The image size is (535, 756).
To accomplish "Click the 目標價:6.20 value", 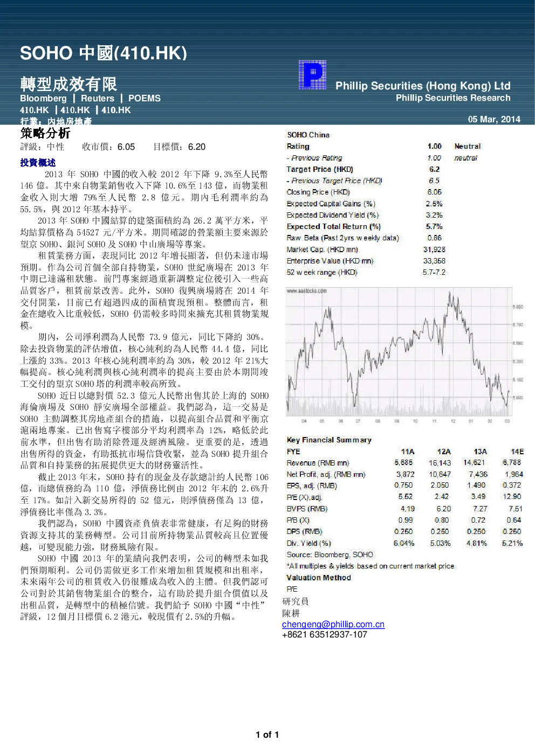I will (x=179, y=147).
